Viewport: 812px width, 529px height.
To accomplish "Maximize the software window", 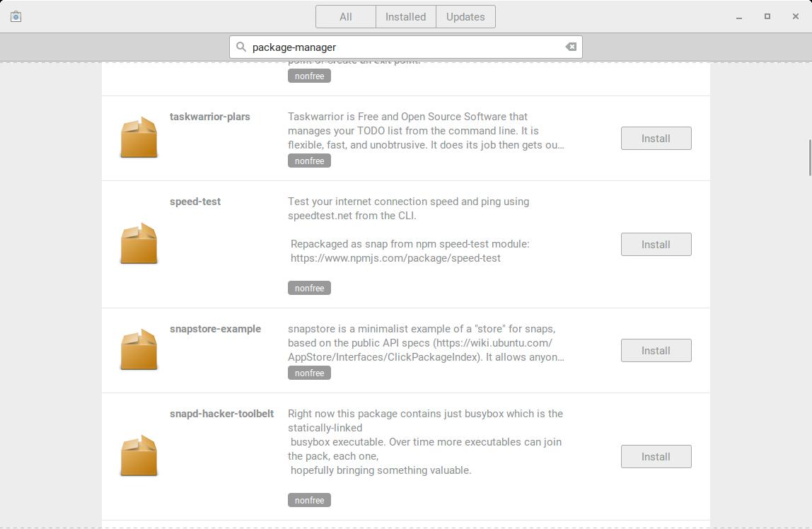I will (x=767, y=16).
